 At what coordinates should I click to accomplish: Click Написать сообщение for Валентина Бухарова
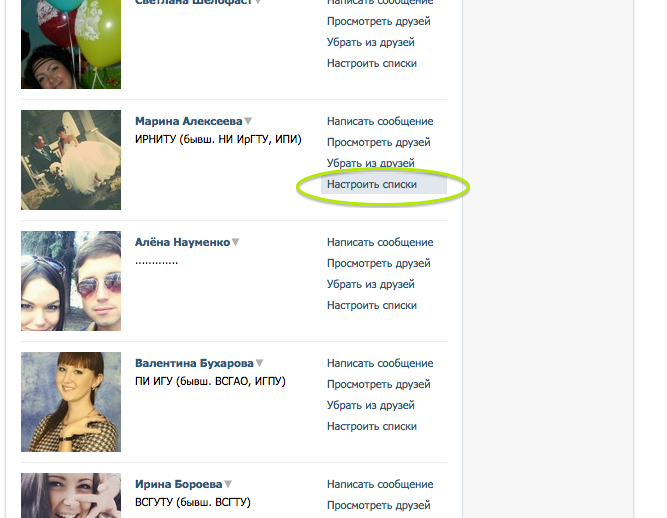(x=380, y=363)
